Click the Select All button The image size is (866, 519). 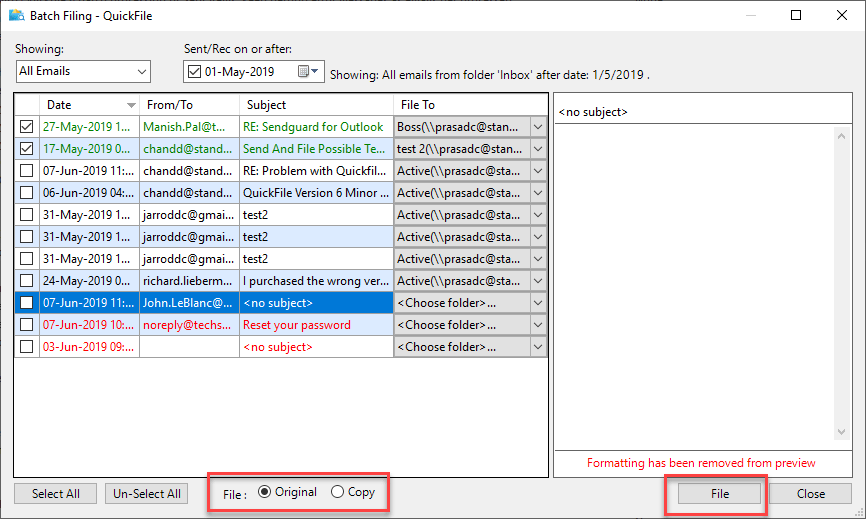[56, 494]
